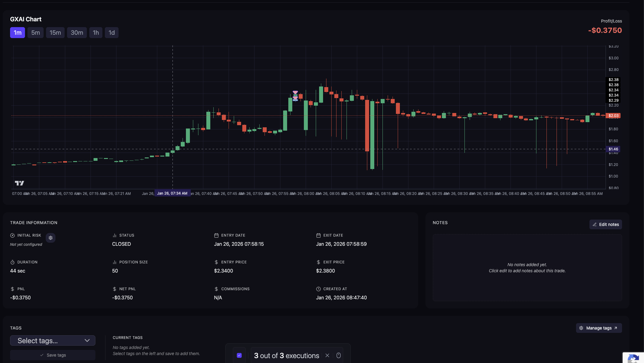This screenshot has height=363, width=644.
Task: Click the reCAPTCHA badge icon
Action: 634,358
